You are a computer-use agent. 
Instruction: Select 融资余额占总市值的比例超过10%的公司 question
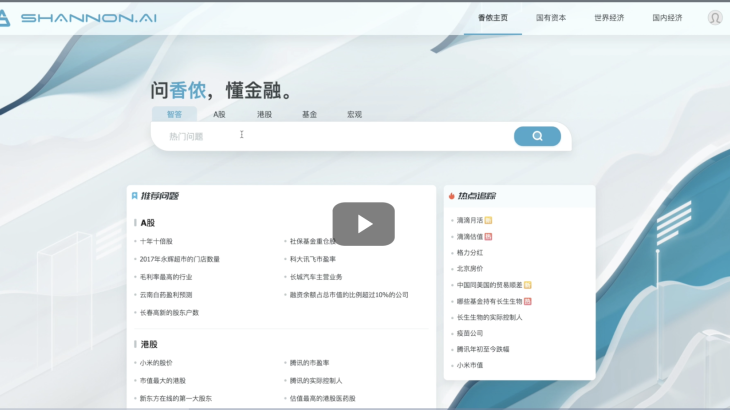click(x=349, y=295)
